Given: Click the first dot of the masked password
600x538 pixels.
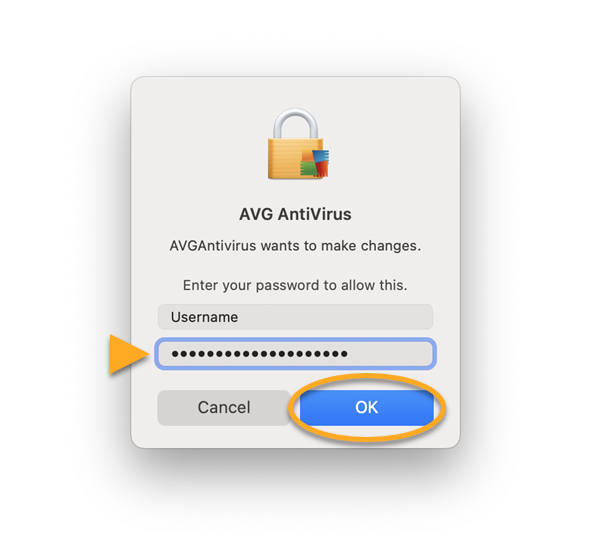Looking at the screenshot, I should (175, 354).
